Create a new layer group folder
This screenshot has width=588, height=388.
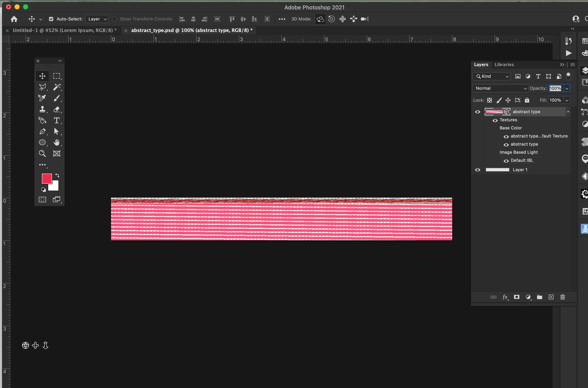point(539,297)
